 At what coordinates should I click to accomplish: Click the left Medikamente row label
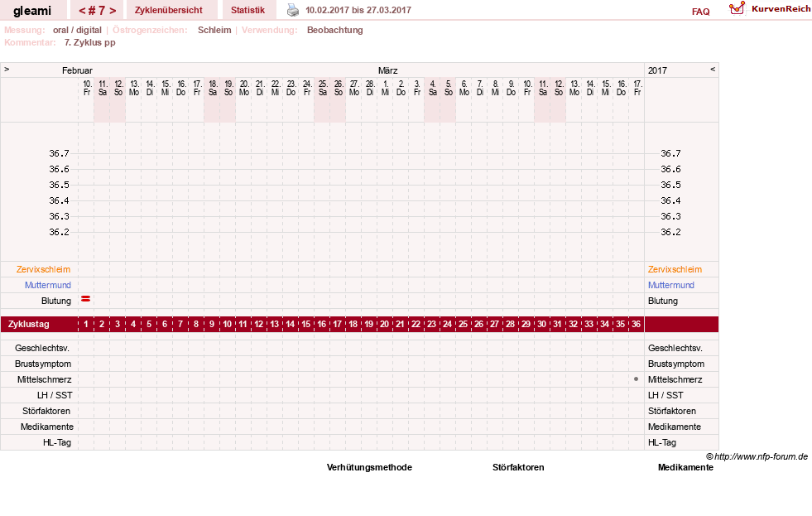(x=47, y=427)
